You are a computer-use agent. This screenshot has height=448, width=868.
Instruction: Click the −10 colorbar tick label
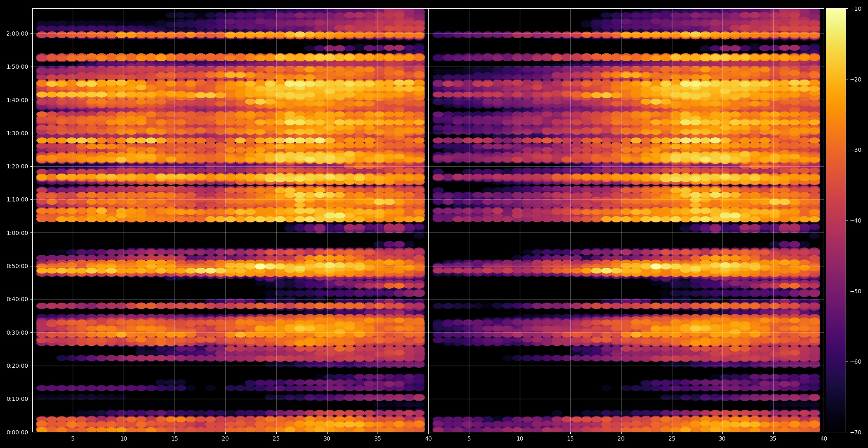[856, 9]
